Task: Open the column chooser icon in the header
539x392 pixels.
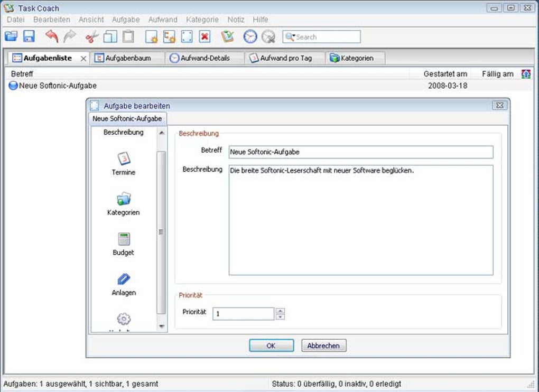Action: [x=526, y=74]
